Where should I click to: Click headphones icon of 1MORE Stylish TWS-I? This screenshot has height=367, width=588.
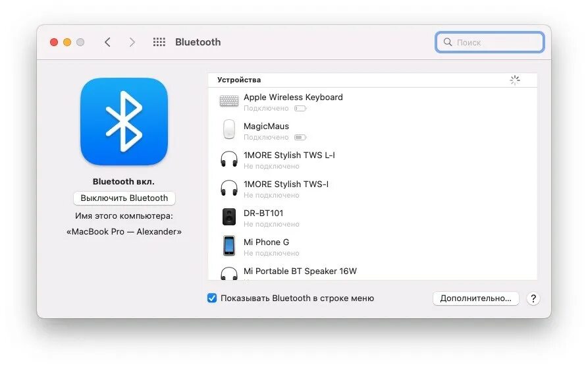(228, 188)
